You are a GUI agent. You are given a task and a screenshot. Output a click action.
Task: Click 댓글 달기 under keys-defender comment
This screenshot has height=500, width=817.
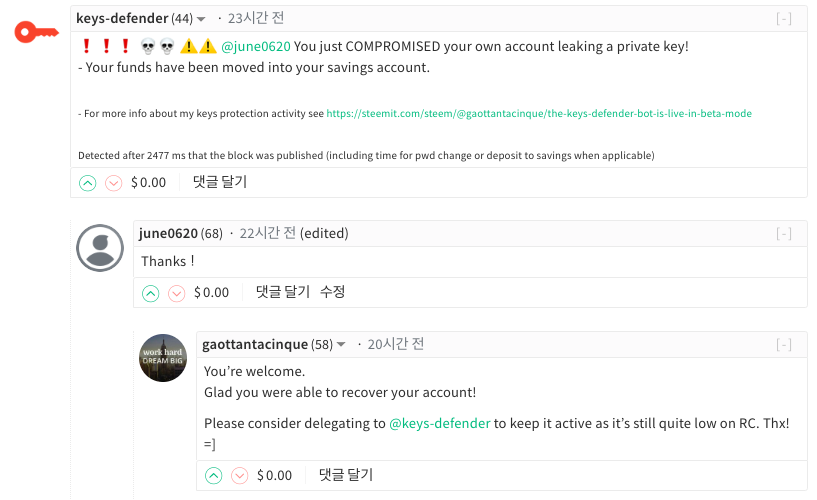[219, 182]
